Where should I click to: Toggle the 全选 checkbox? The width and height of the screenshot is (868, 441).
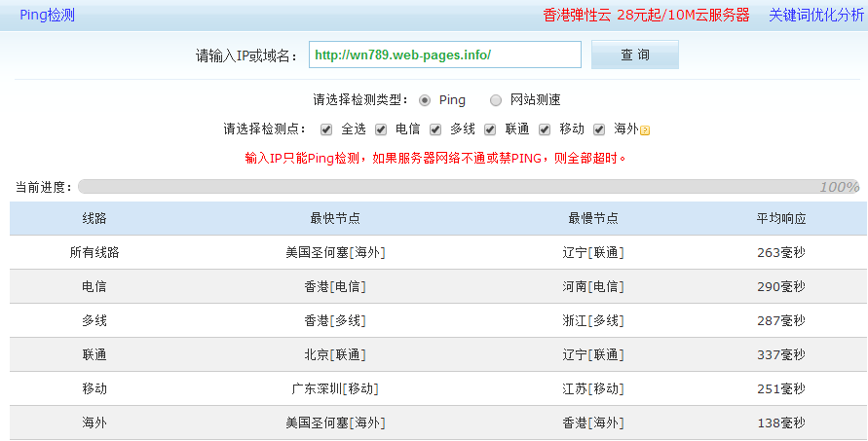pos(326,129)
